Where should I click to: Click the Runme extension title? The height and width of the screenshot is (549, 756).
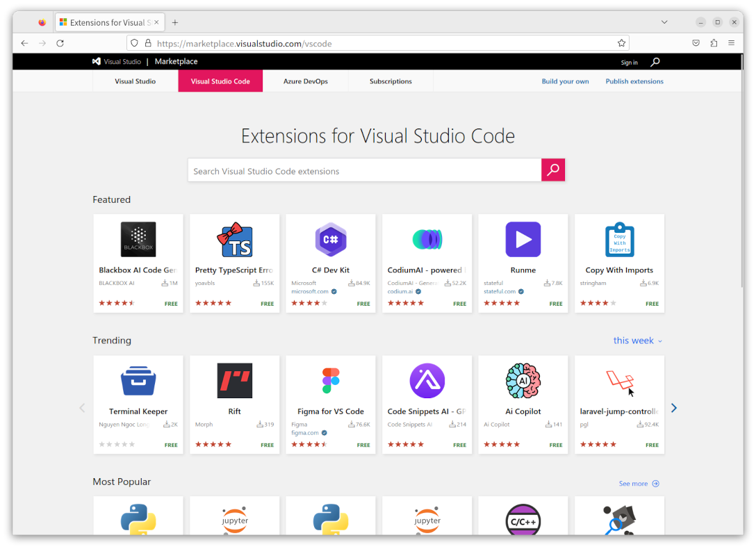pyautogui.click(x=523, y=270)
